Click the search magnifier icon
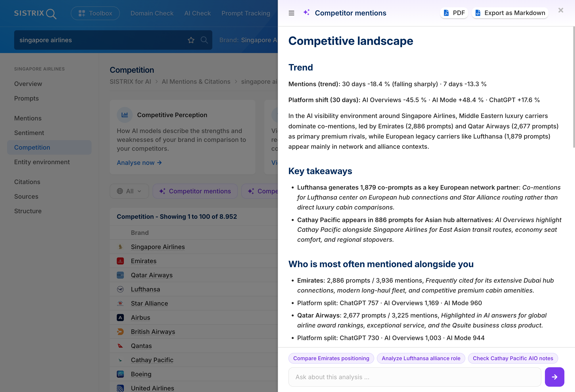The image size is (575, 392). coord(204,40)
